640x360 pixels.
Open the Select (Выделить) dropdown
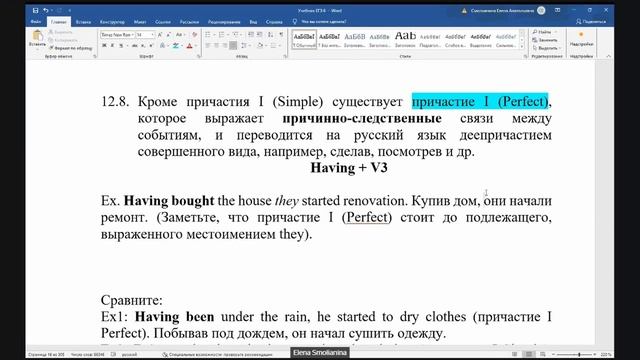pyautogui.click(x=547, y=48)
